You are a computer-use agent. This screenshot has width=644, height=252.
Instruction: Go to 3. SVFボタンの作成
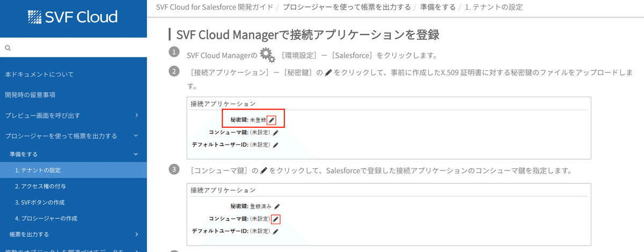tap(40, 202)
